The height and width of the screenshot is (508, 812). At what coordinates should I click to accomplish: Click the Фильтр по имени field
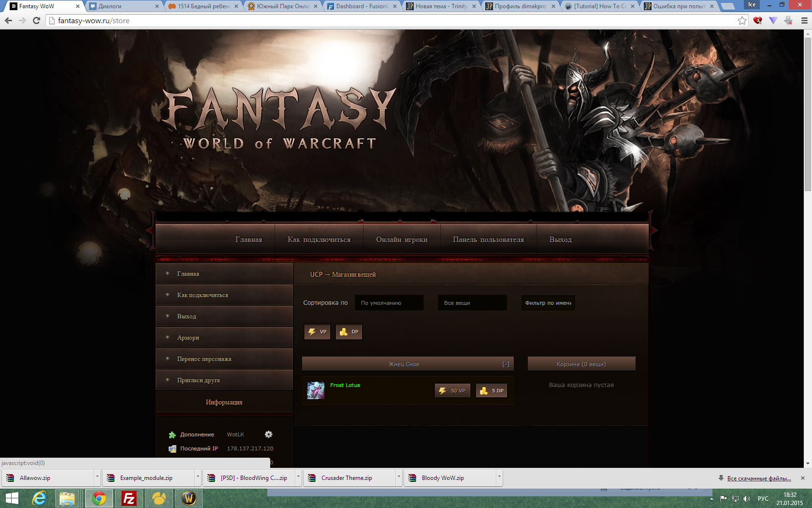point(548,303)
